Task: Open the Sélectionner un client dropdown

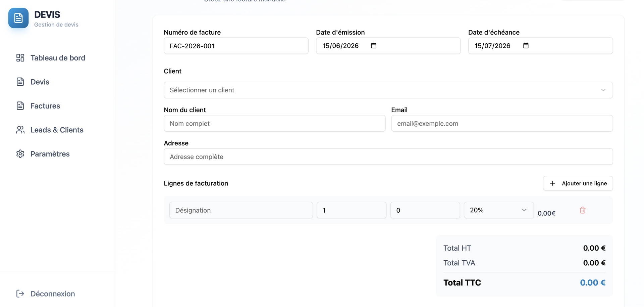Action: [388, 90]
